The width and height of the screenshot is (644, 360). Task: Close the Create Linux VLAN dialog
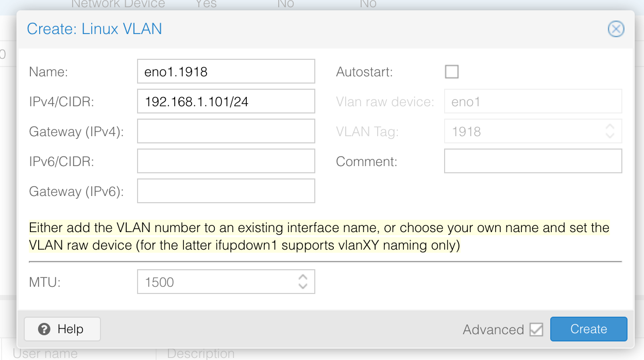[616, 29]
